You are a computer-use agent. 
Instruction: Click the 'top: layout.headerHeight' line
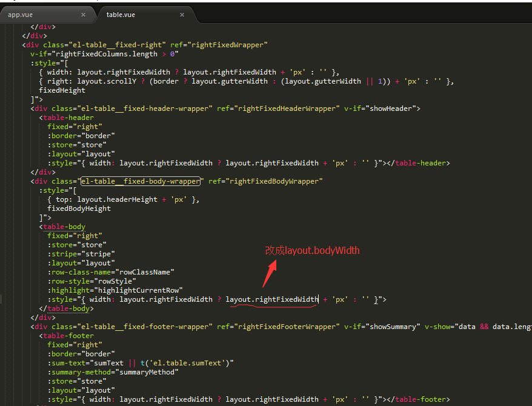[x=124, y=199]
